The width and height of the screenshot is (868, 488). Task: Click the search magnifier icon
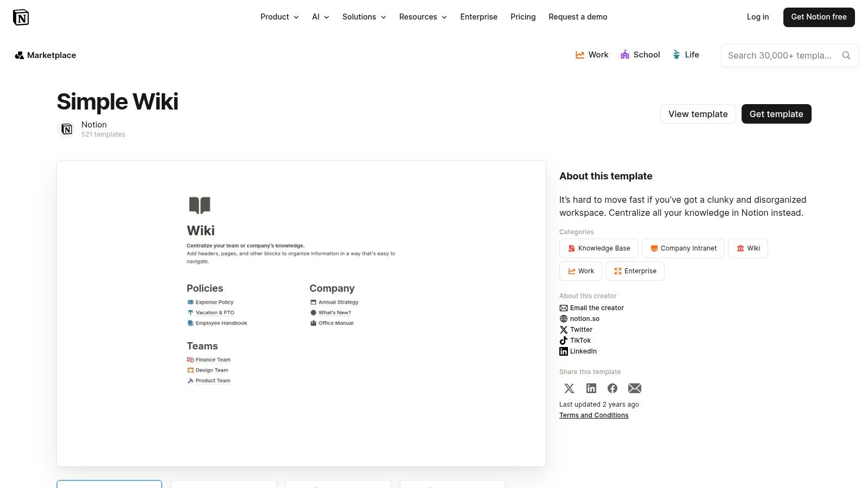846,55
